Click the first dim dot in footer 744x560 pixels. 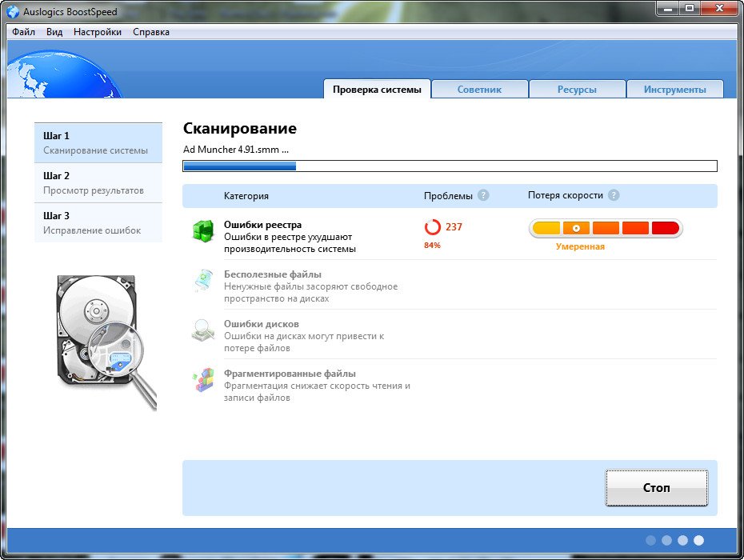point(650,540)
